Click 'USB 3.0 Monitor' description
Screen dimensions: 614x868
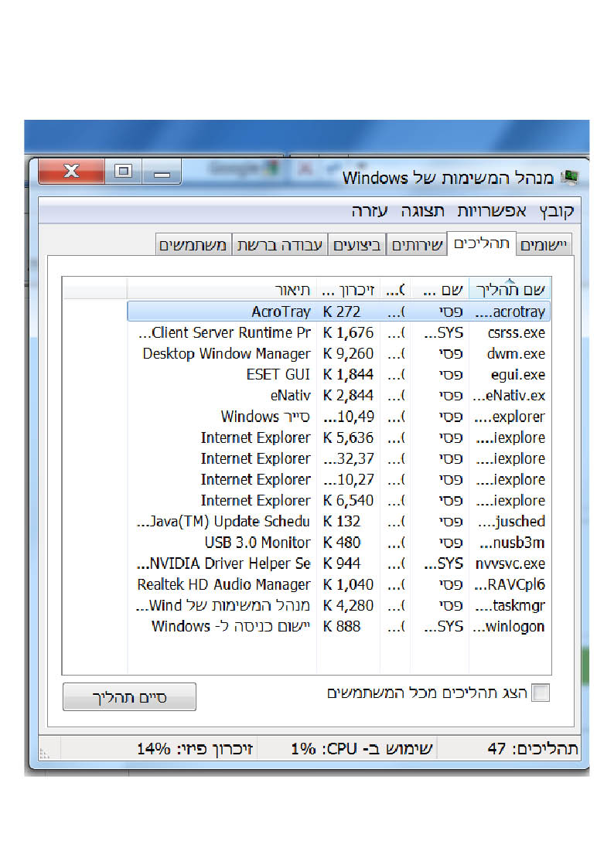tap(258, 543)
